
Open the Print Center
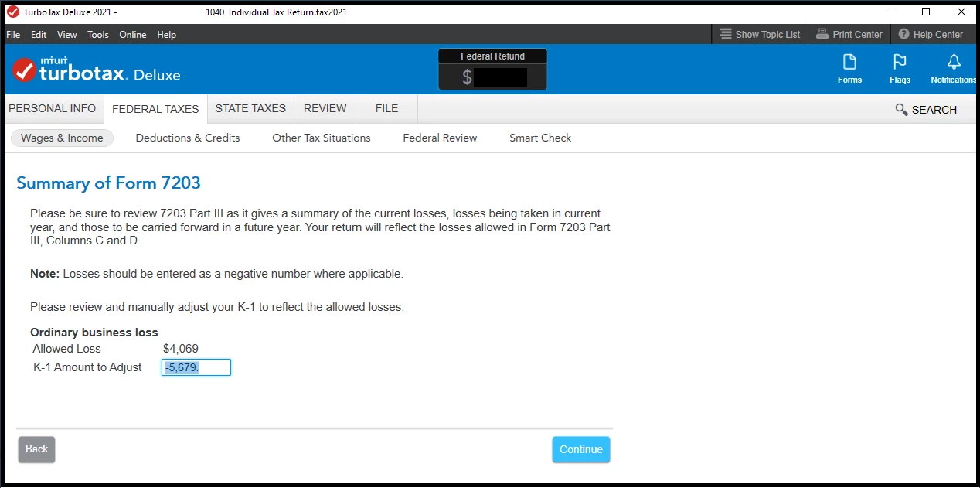(x=849, y=34)
